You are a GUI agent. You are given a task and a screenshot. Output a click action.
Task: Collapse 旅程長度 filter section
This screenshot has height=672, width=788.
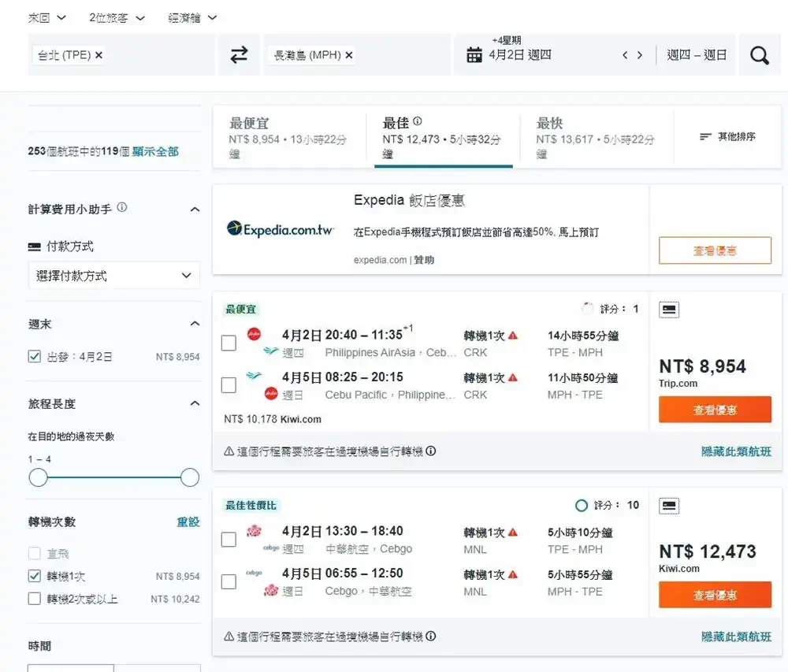[195, 403]
